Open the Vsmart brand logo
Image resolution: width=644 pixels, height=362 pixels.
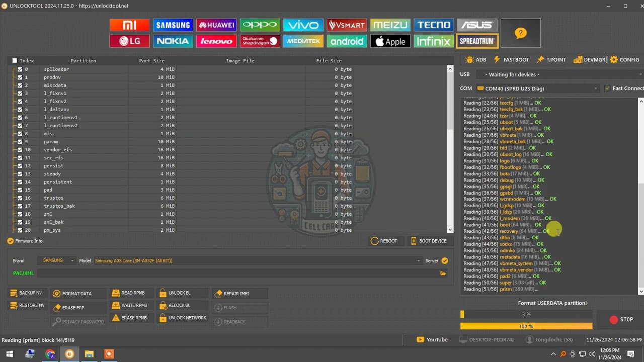pos(347,25)
